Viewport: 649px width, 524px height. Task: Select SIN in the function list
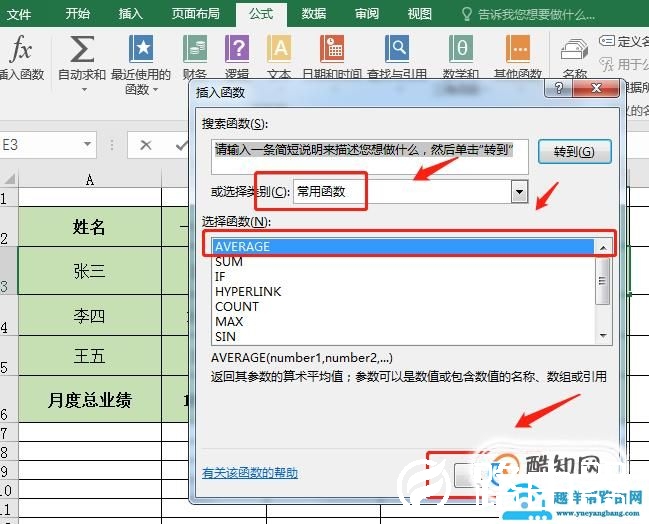click(x=404, y=336)
